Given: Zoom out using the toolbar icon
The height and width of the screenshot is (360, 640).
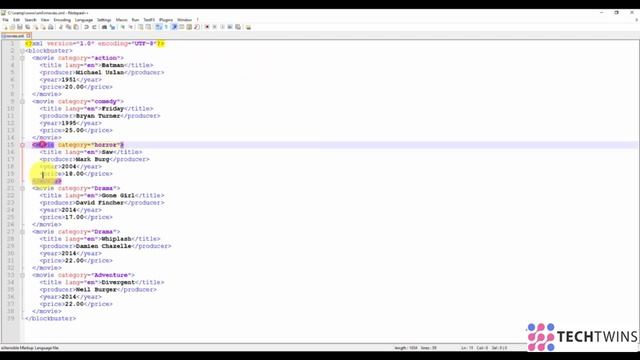Looking at the screenshot, I should (x=131, y=27).
